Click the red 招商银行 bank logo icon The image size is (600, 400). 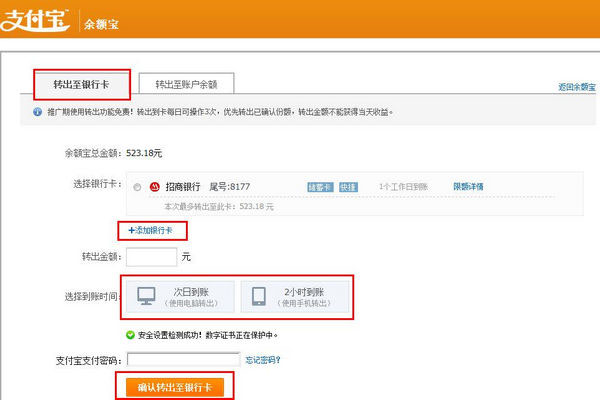155,186
